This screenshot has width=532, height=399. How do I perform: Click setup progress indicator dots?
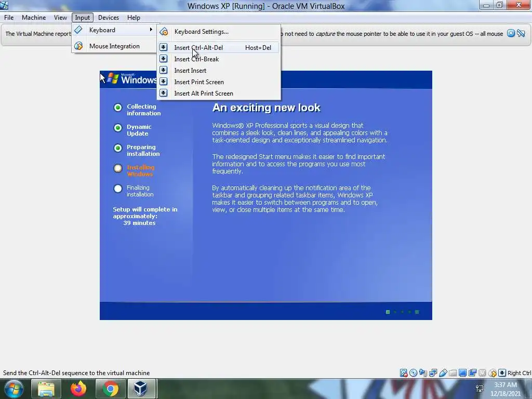pyautogui.click(x=403, y=312)
